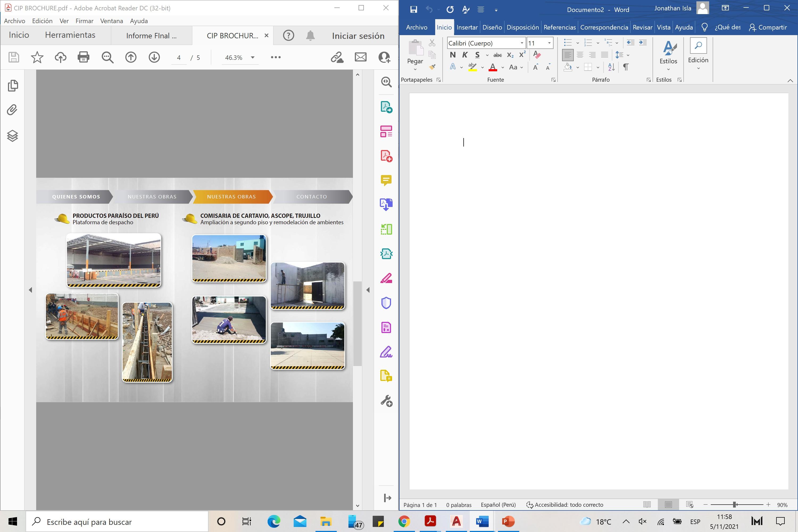Expand the Calibri font name dropdown
The width and height of the screenshot is (798, 532).
pyautogui.click(x=522, y=43)
